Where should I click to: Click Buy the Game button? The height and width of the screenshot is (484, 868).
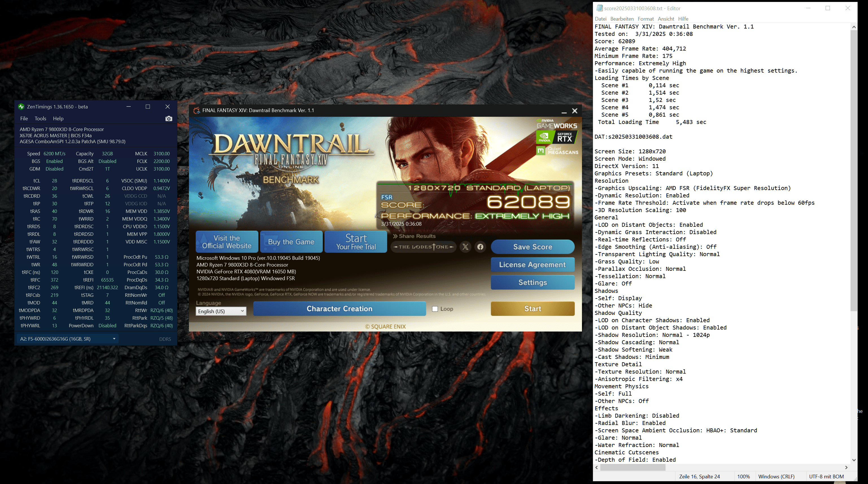pyautogui.click(x=291, y=242)
